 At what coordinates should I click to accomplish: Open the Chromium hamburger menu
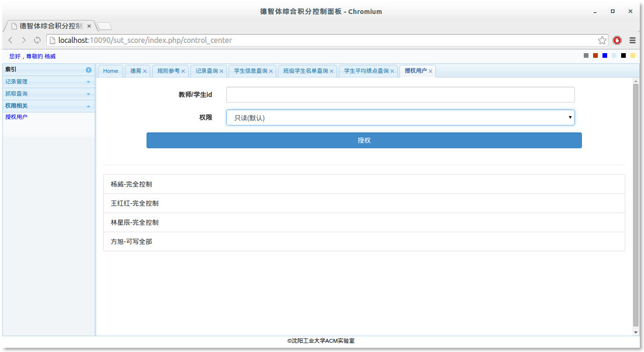point(632,40)
